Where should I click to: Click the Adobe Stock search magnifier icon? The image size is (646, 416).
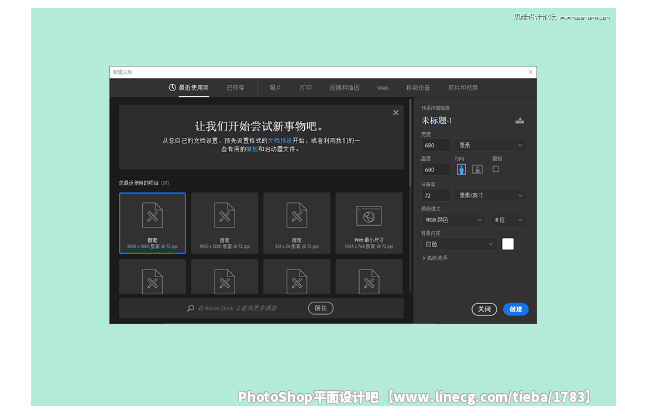coord(190,308)
